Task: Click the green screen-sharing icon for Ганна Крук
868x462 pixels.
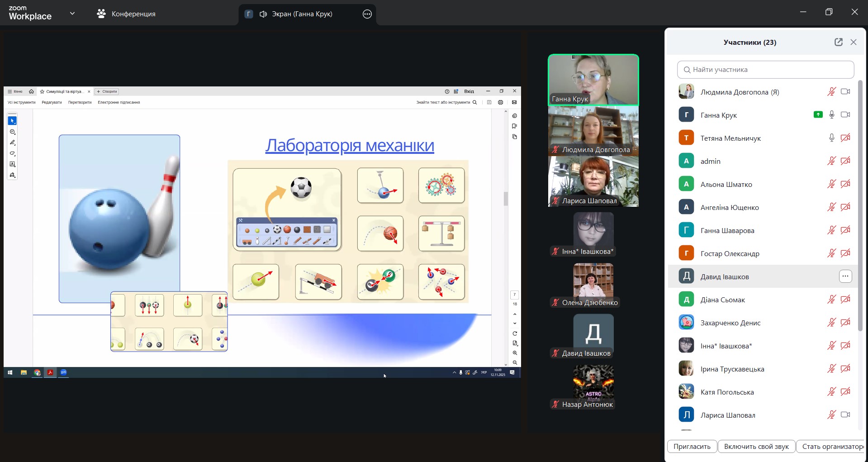Action: 818,115
